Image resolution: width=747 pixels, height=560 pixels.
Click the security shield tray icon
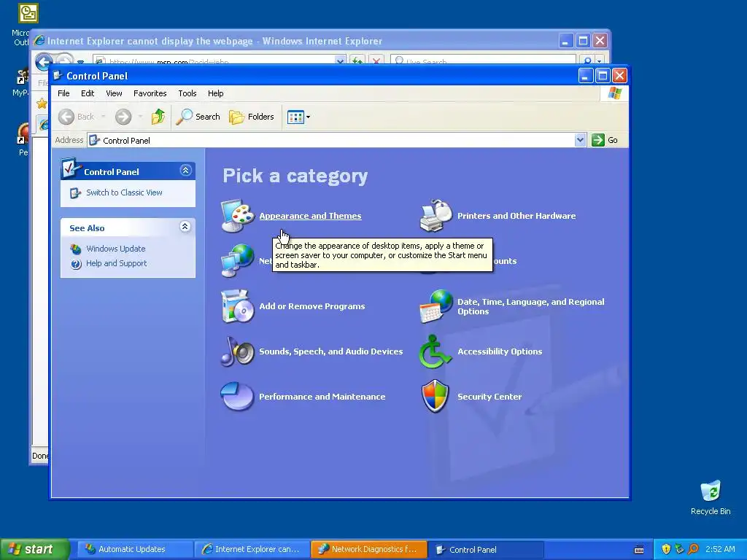click(666, 549)
